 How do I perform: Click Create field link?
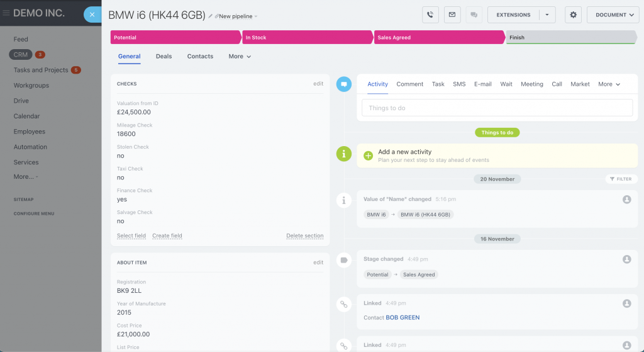pos(167,236)
